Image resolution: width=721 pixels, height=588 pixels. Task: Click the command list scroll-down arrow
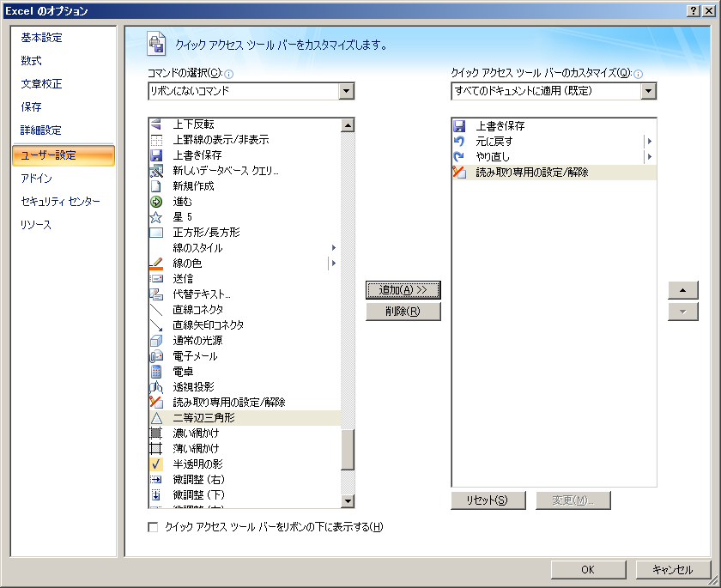[348, 501]
